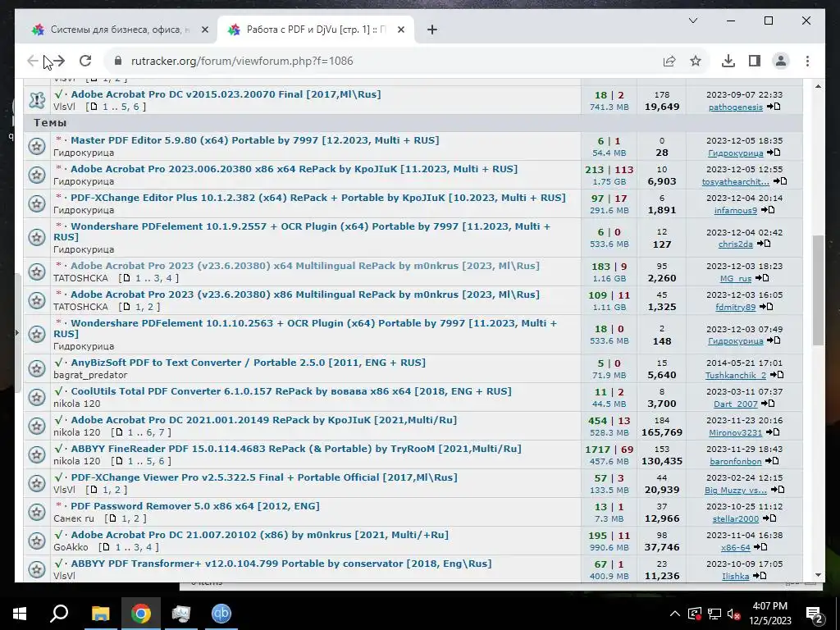840x630 pixels.
Task: Click the star icon beside Master PDF Editor
Action: point(36,146)
